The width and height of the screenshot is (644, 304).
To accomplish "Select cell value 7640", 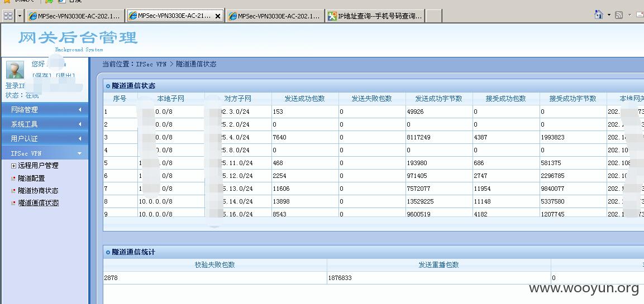I will [280, 137].
